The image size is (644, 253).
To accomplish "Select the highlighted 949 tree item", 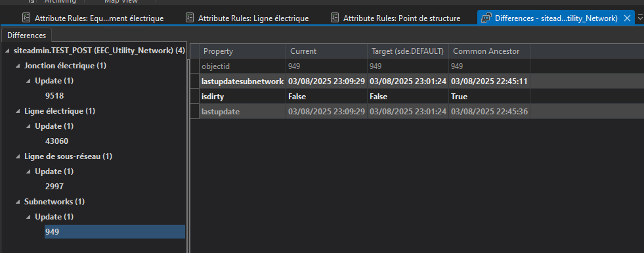I will pos(115,231).
